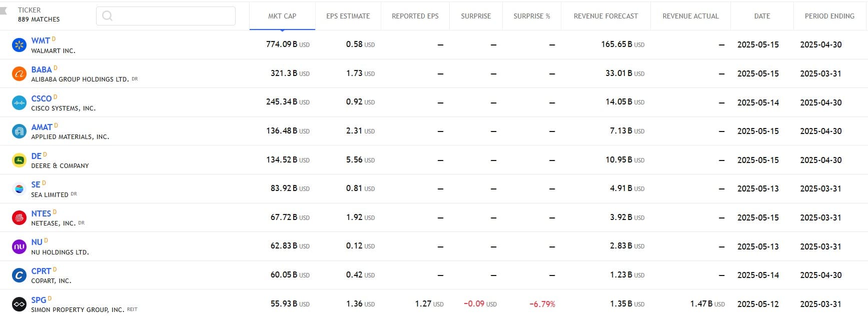Click the flag icon beside TICKER
Viewport: 868px width, 317px height.
4,10
